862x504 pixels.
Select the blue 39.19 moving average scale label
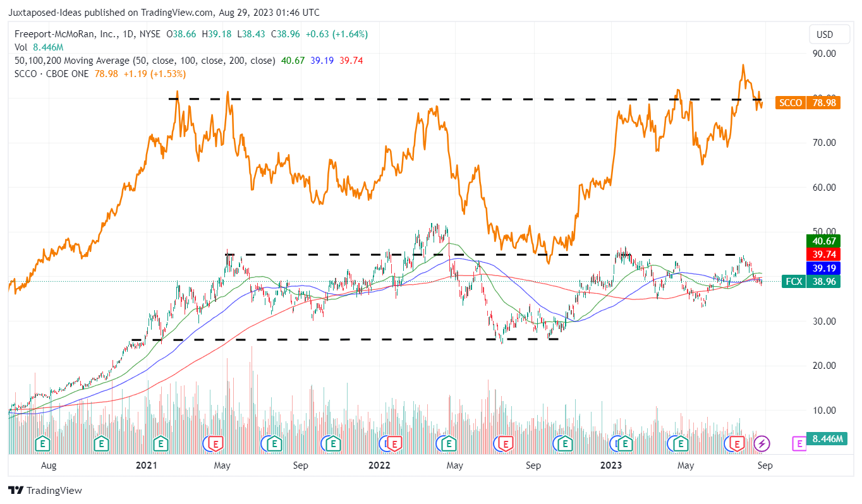823,268
